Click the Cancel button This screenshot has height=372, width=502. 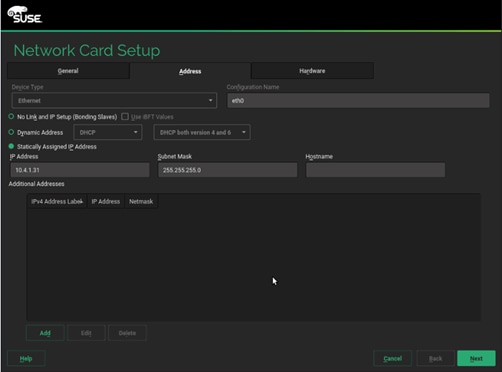393,358
